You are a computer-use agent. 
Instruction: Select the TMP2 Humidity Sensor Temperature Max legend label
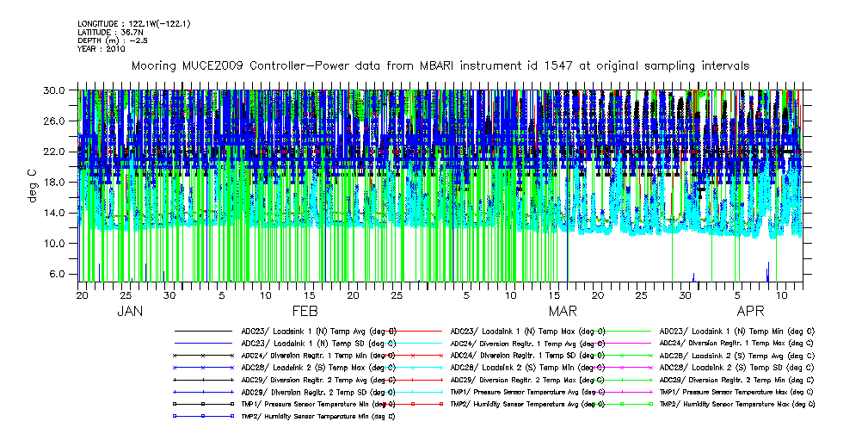(x=736, y=404)
